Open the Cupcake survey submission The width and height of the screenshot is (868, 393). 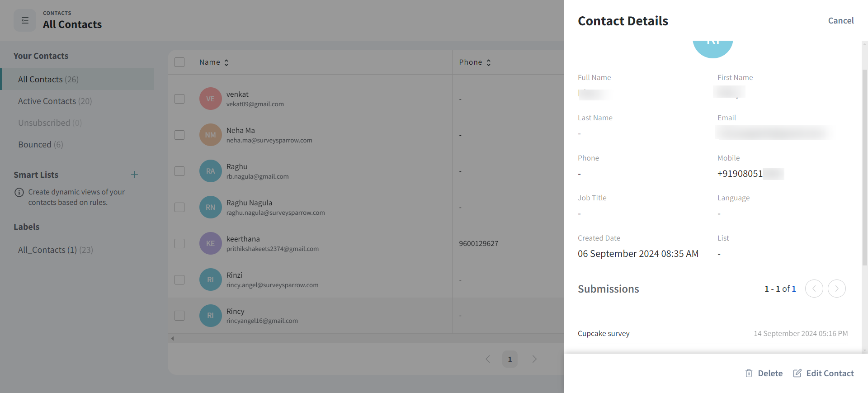(604, 333)
